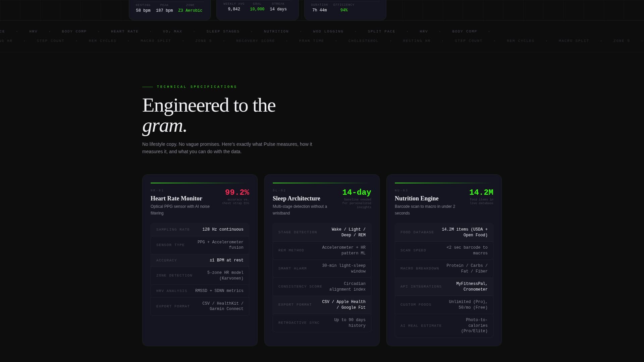The image size is (644, 362).
Task: Click the '±1 BPM at rest' accuracy value
Action: (x=227, y=260)
